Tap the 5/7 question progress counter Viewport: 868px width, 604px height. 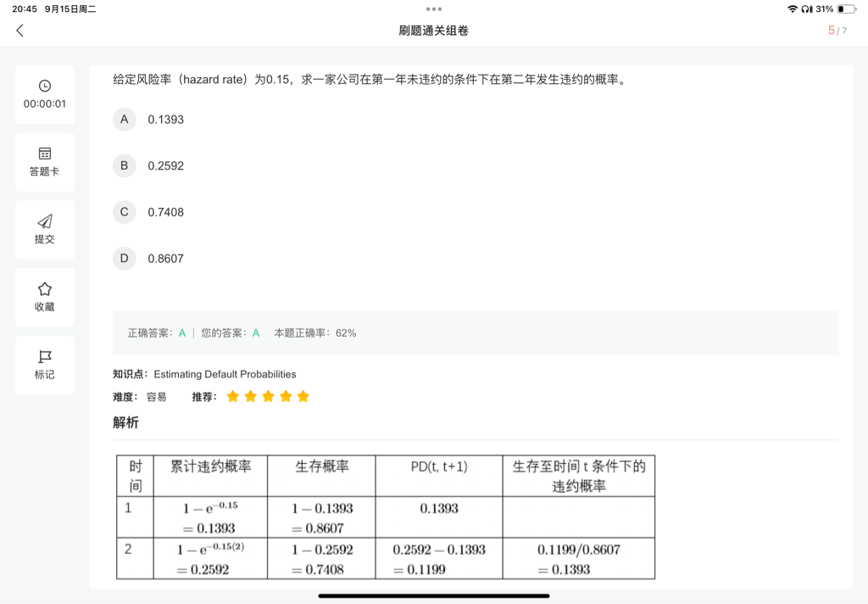[x=837, y=31]
